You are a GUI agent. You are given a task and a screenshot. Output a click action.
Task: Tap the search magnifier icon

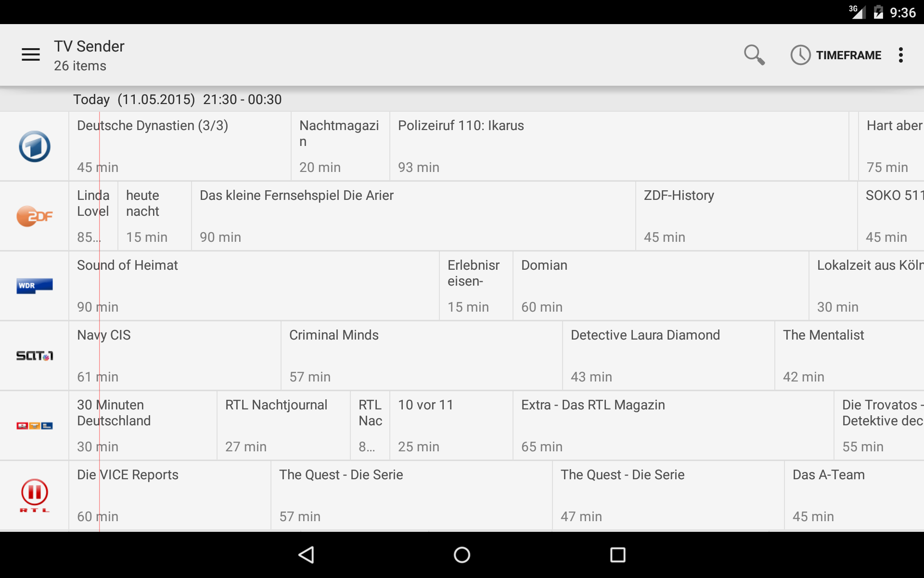[x=754, y=55]
